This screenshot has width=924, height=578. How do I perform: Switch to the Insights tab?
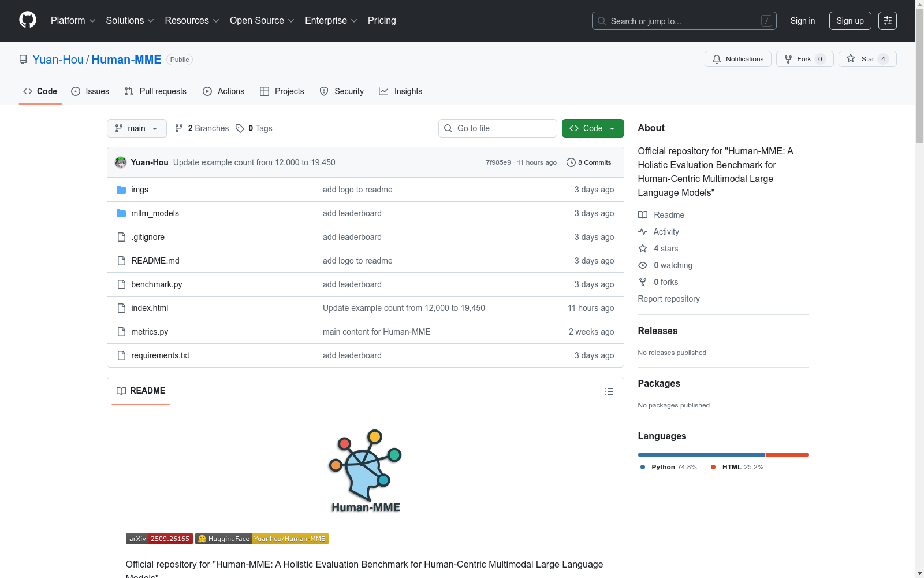tap(400, 91)
